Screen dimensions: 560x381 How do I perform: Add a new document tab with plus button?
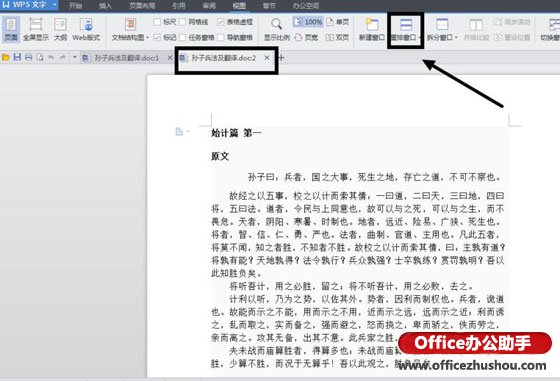[281, 58]
